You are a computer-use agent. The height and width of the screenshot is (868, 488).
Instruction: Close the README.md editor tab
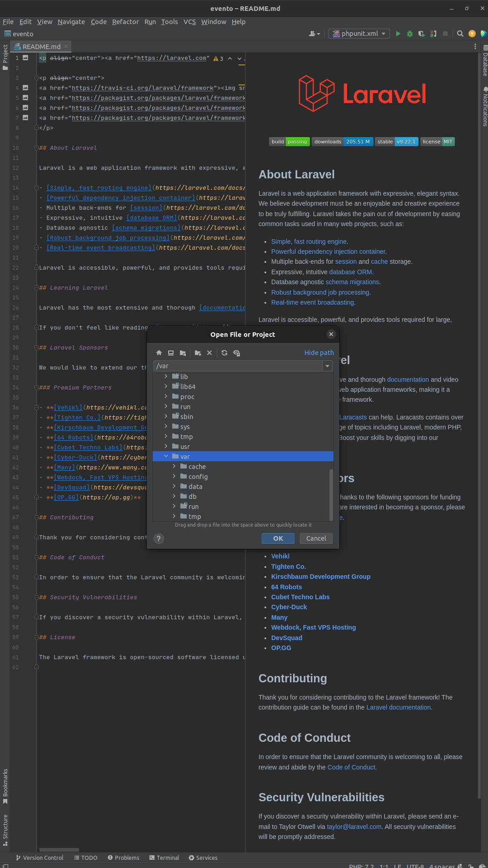click(66, 46)
